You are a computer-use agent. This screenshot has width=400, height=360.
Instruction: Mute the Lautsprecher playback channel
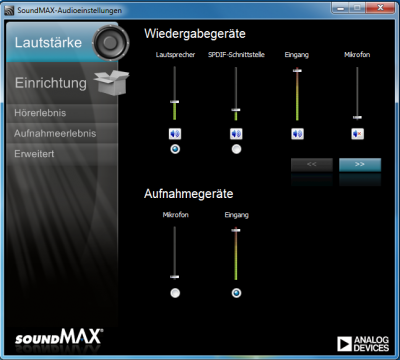pyautogui.click(x=175, y=134)
